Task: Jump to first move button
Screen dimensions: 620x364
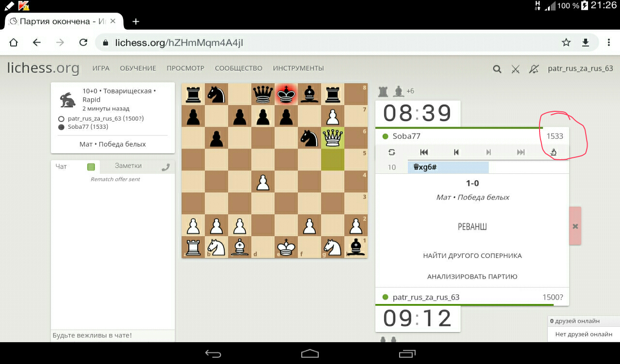Action: [x=424, y=152]
